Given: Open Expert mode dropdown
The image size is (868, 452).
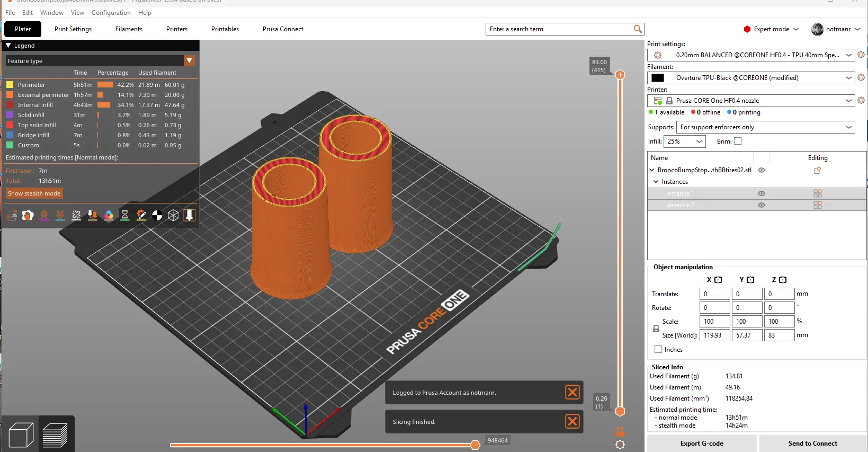Looking at the screenshot, I should [x=771, y=29].
